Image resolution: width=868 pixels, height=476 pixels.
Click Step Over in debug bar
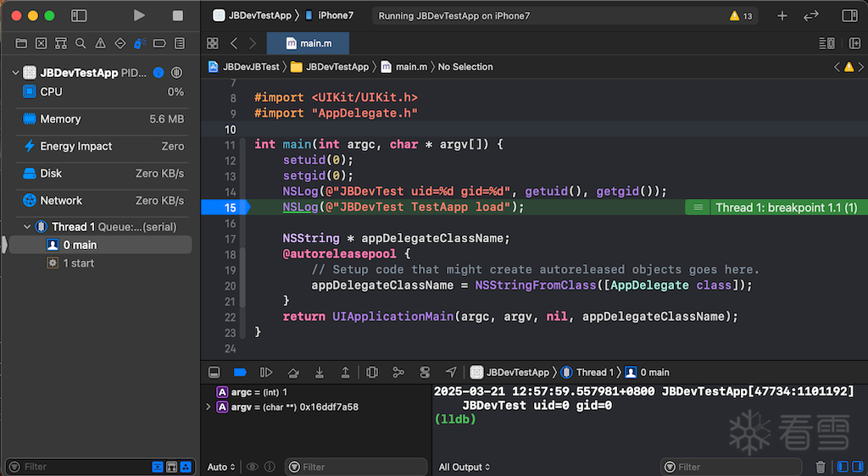click(293, 373)
